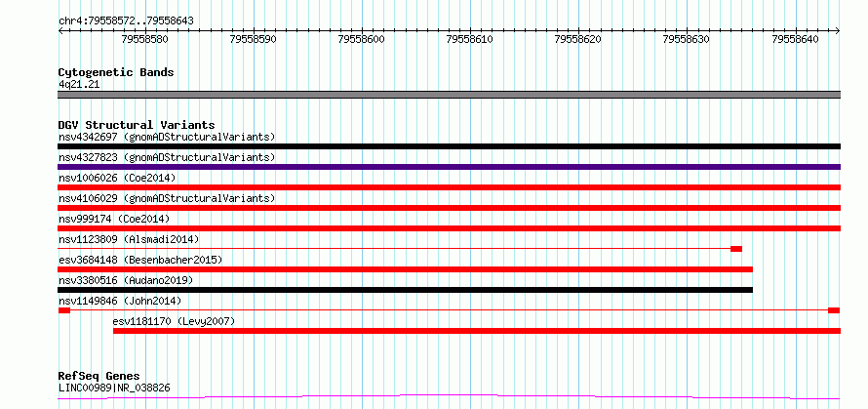The image size is (868, 409).
Task: Open the nsv4106029 variant label
Action: click(167, 198)
